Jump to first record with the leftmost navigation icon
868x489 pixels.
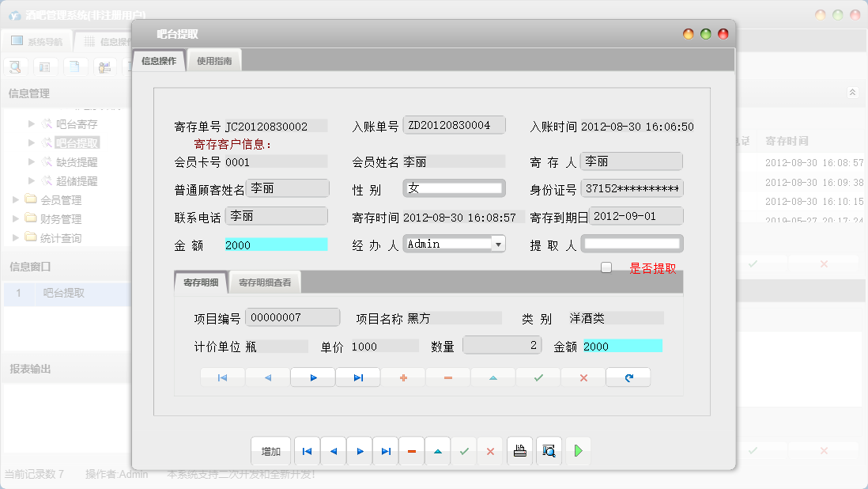[x=307, y=451]
